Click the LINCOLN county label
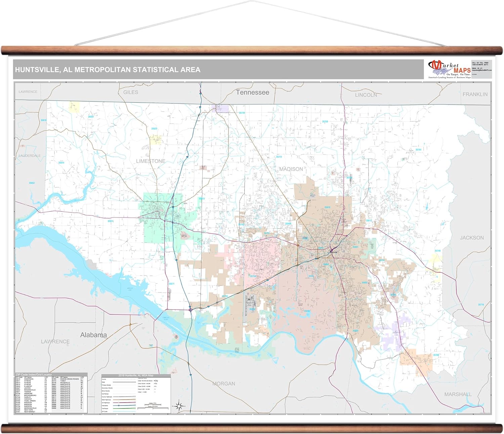This screenshot has height=434, width=504. click(x=366, y=95)
